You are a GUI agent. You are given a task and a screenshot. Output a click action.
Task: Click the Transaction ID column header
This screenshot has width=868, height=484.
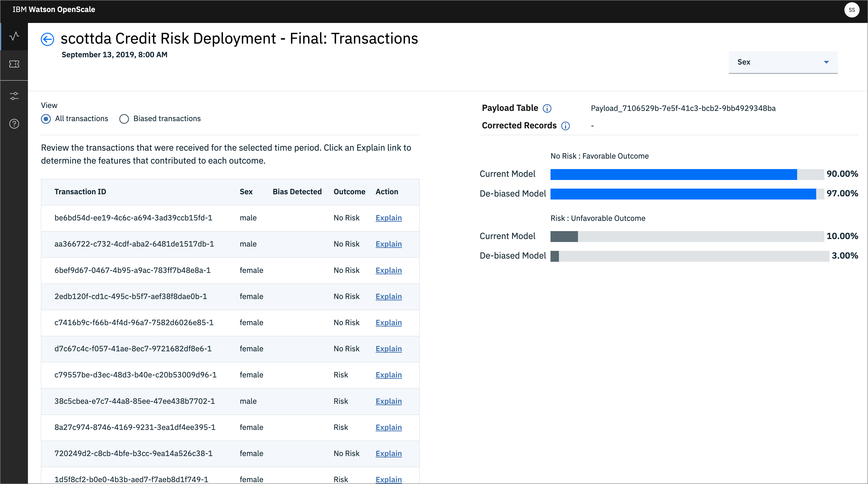click(80, 192)
